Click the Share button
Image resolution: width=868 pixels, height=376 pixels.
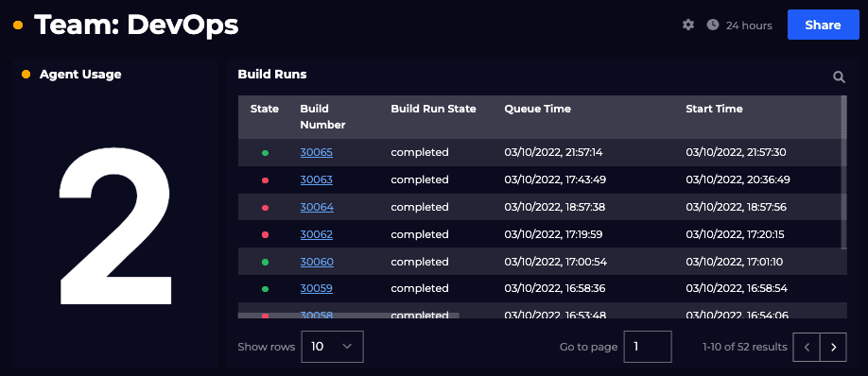[824, 25]
